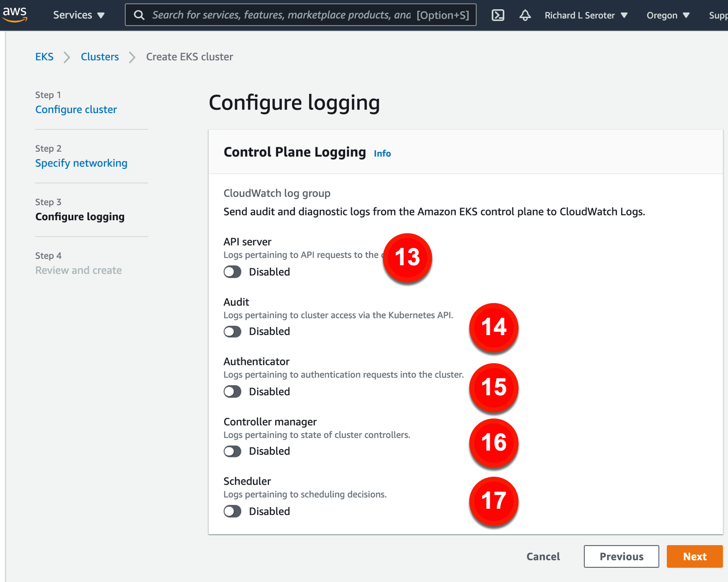Go to Step 1 Configure cluster
Image resolution: width=728 pixels, height=582 pixels.
[76, 110]
